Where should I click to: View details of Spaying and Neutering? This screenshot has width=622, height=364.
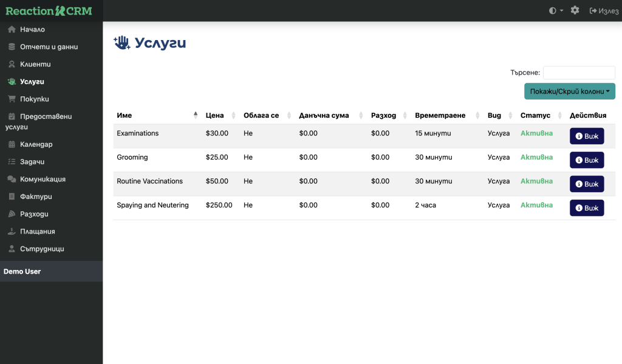586,208
